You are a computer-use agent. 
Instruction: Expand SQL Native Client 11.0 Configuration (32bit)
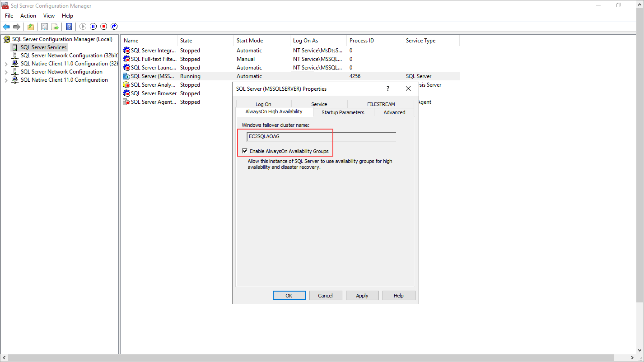click(x=7, y=63)
